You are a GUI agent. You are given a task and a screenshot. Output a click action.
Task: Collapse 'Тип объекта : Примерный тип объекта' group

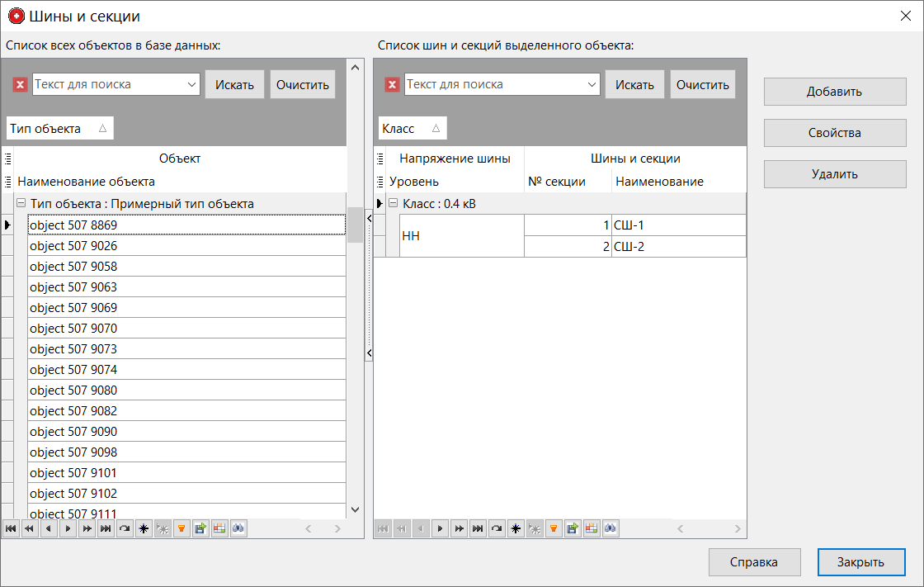coord(21,204)
